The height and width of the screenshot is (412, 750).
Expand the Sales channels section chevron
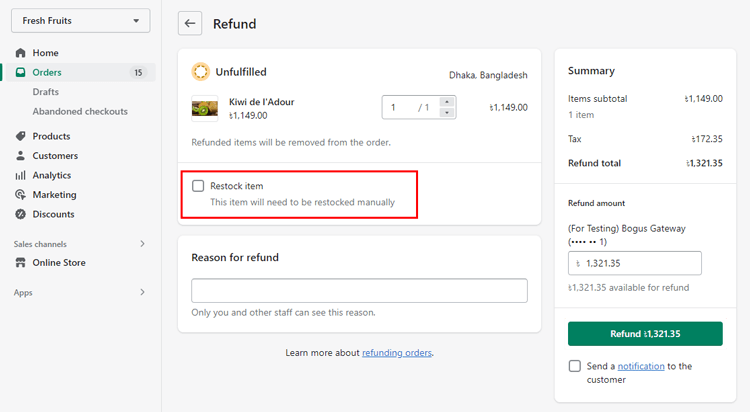(142, 244)
